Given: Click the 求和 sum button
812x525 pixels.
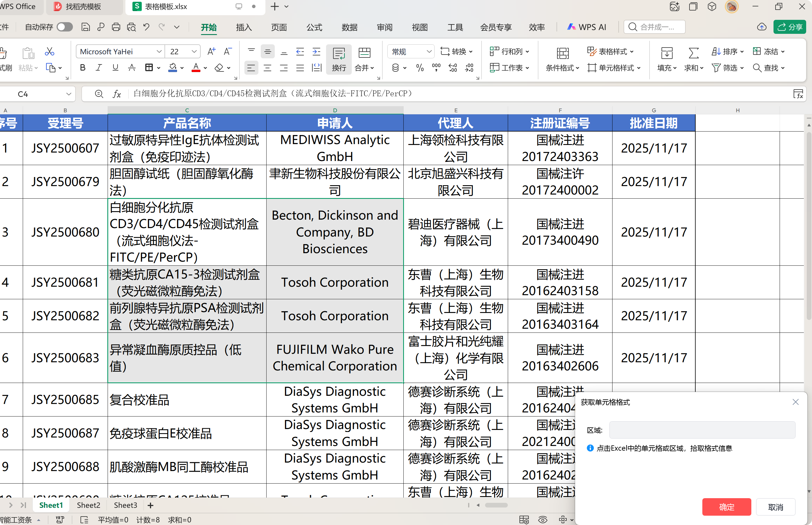Looking at the screenshot, I should [x=693, y=59].
